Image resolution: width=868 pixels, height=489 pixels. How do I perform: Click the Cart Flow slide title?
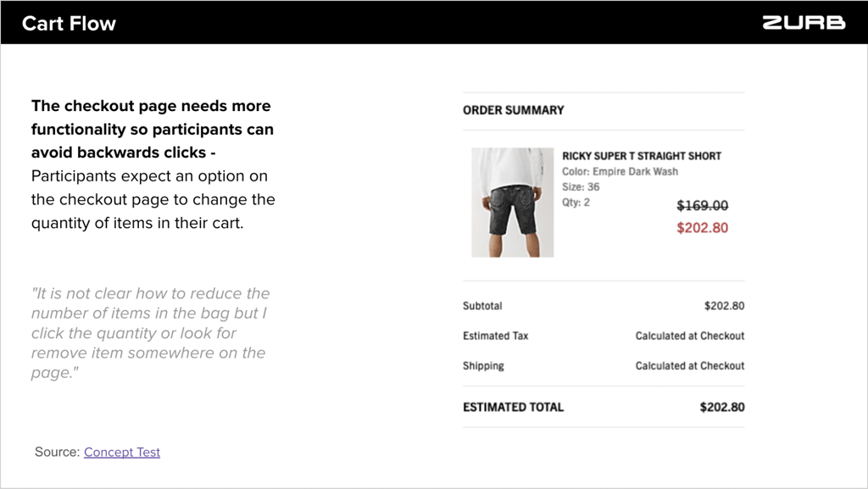pos(69,23)
